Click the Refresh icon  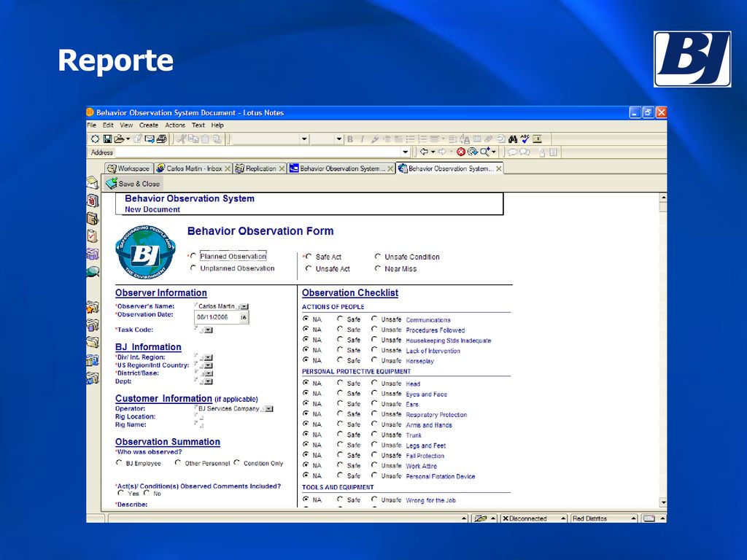(472, 152)
